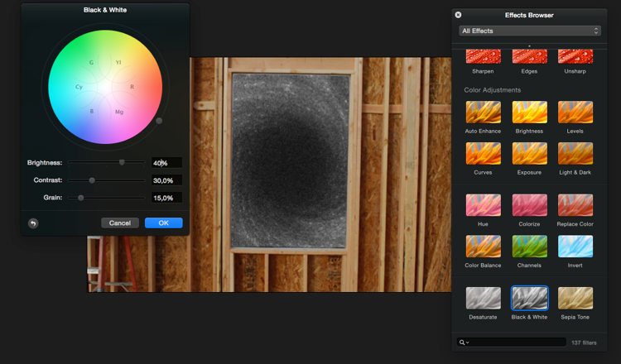The image size is (621, 364).
Task: Open the Curves effect
Action: coord(484,154)
